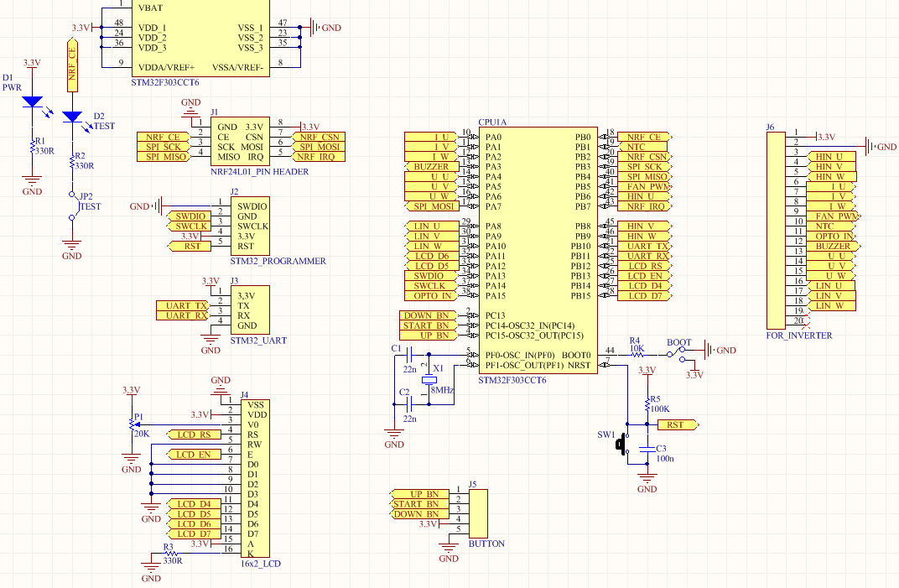Screen dimensions: 899x588
Task: Click the 16x2_LCD label text
Action: click(x=260, y=564)
